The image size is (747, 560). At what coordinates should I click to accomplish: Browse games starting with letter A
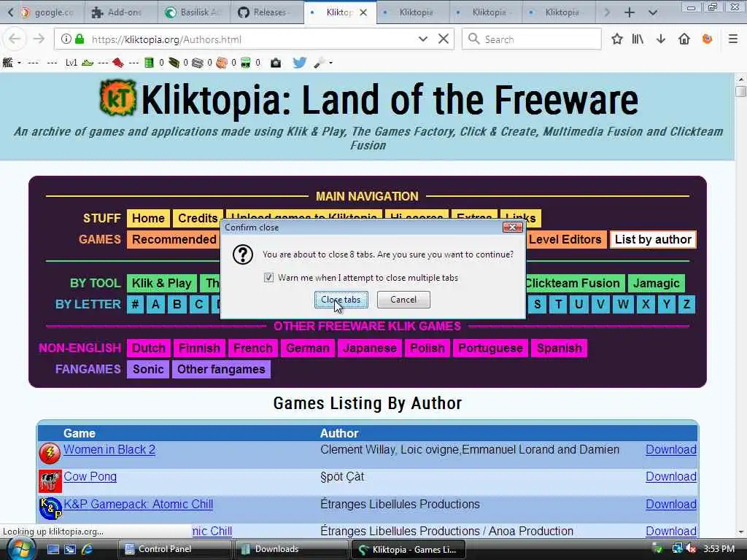click(x=155, y=304)
